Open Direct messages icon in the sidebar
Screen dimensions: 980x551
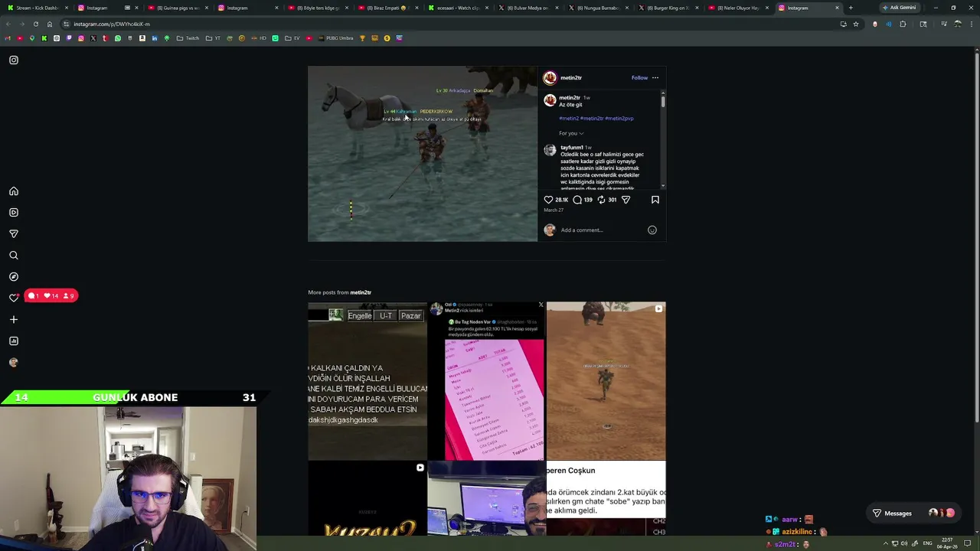click(x=14, y=234)
